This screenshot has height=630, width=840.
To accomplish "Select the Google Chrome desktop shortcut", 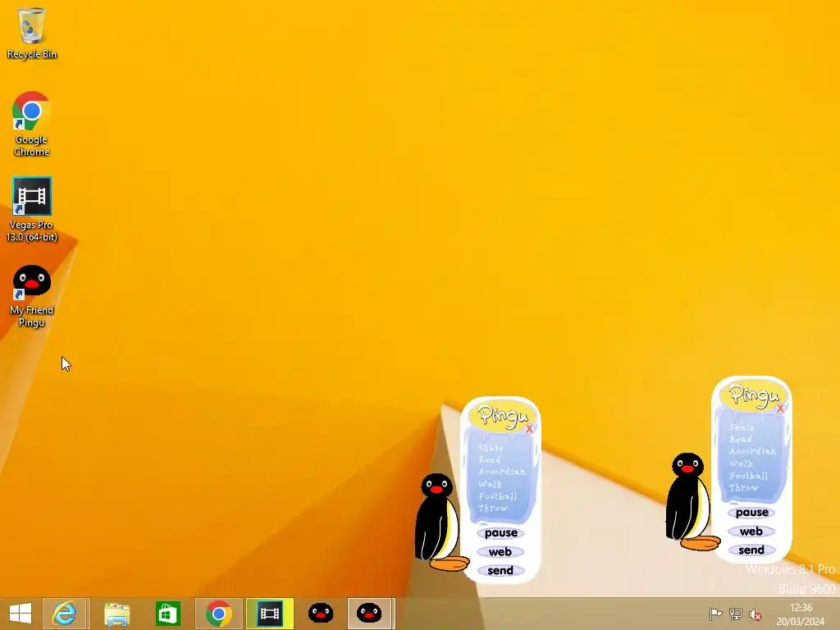I will tap(32, 125).
